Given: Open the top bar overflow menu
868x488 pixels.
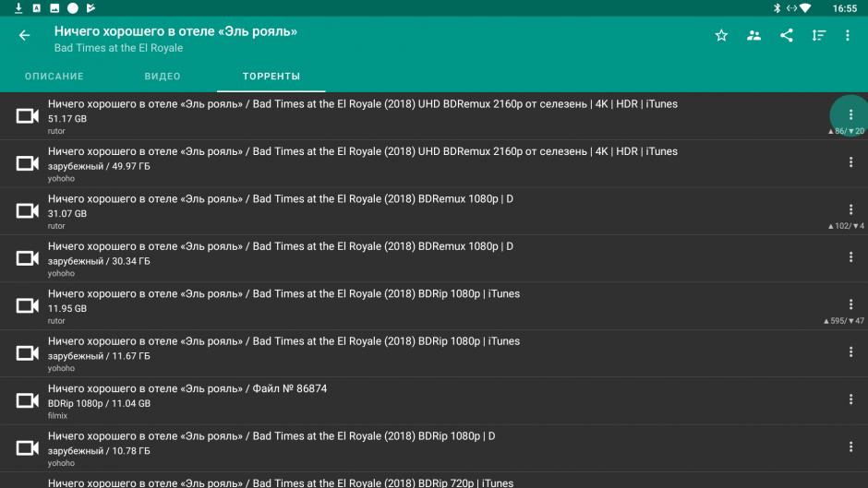Looking at the screenshot, I should coord(848,36).
